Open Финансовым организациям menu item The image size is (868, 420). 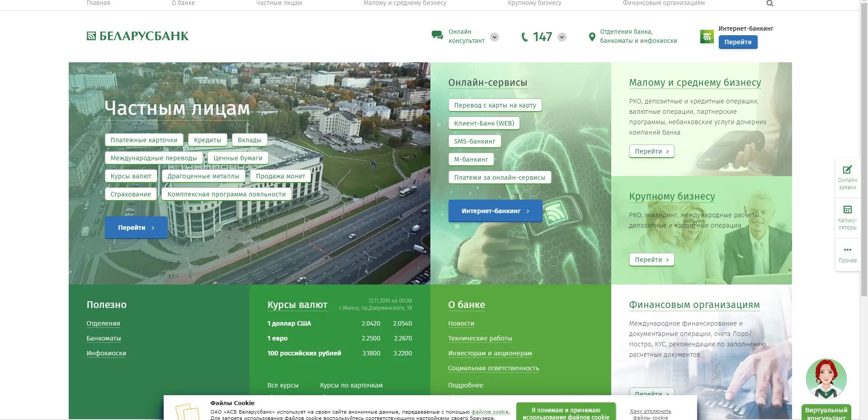[x=664, y=3]
